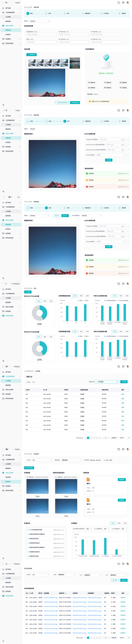Click the 焦距 (mm) input field
This screenshot has height=644, width=132.
tap(42, 42)
